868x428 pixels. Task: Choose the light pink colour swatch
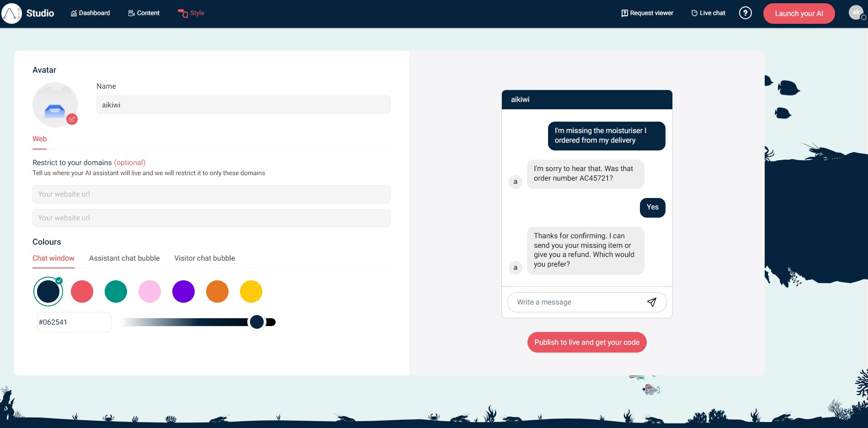coord(150,292)
